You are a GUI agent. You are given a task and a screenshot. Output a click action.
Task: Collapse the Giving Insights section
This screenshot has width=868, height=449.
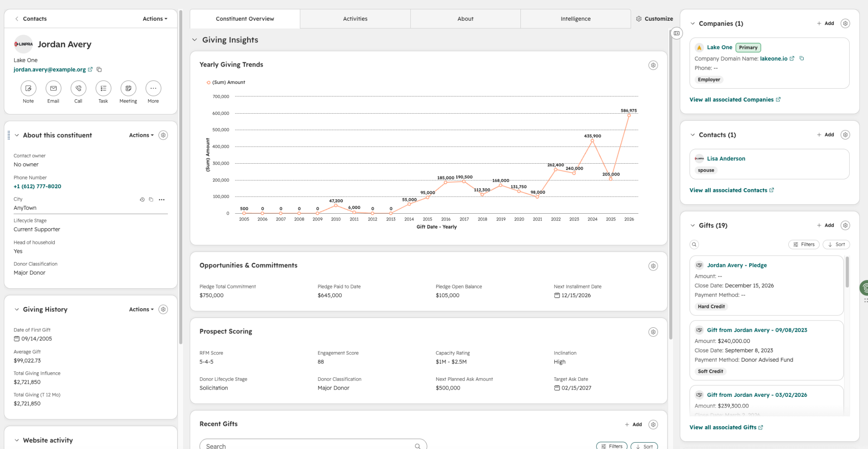click(195, 40)
